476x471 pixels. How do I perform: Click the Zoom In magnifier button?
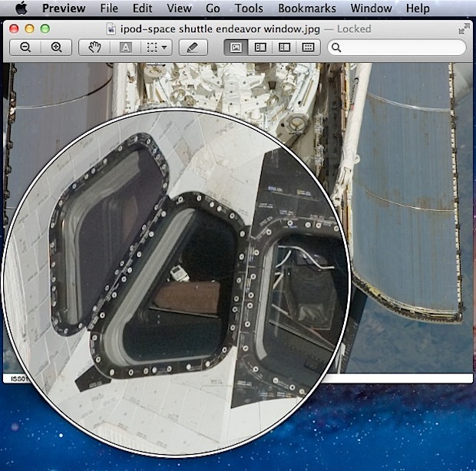[x=57, y=48]
